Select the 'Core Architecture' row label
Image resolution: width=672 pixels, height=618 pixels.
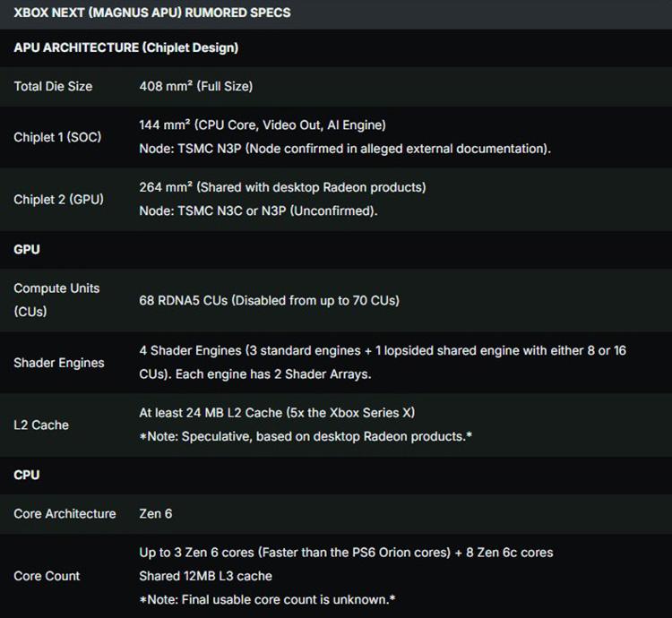pos(65,513)
